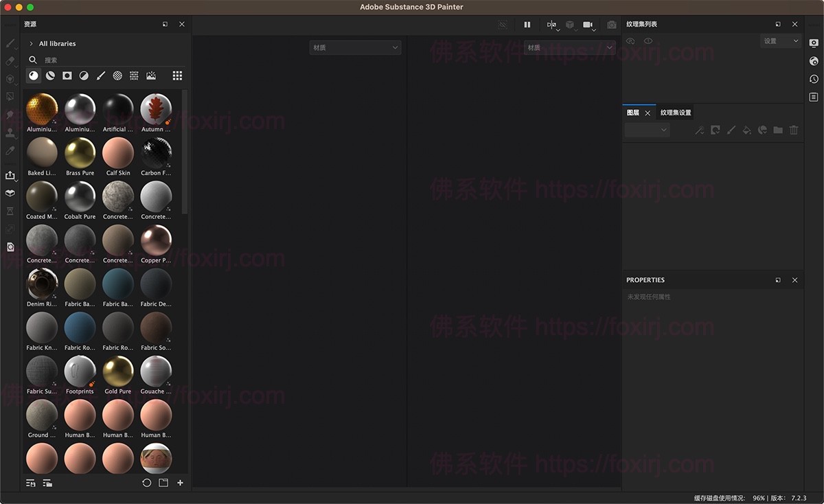
Task: Switch asset view to grid layout icon
Action: [x=177, y=76]
